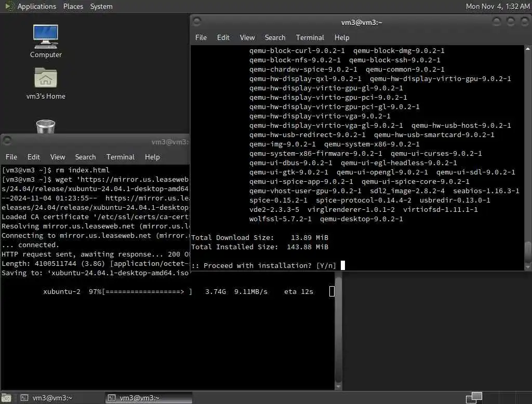Screen dimensions: 532x404
Task: Click 'spice-0.15.2-1' package name
Action: [278, 200]
